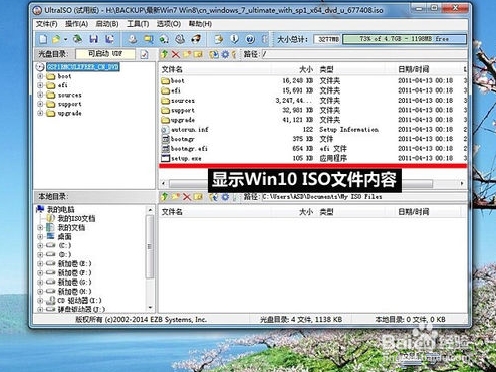Image resolution: width=496 pixels, height=372 pixels.
Task: Select CD 驱动器(I:) in local tree
Action: tap(79, 300)
